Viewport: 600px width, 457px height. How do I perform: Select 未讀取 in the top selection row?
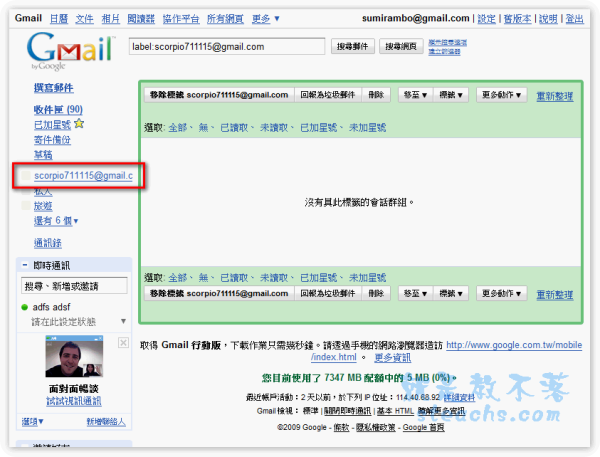(274, 127)
